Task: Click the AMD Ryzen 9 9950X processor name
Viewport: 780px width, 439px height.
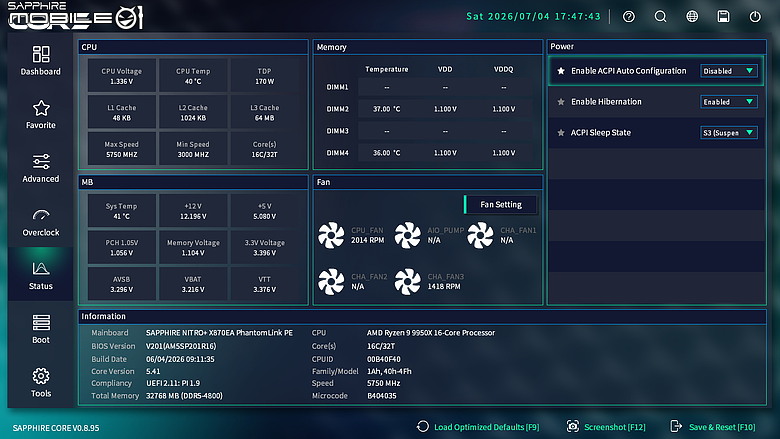Action: [x=431, y=333]
